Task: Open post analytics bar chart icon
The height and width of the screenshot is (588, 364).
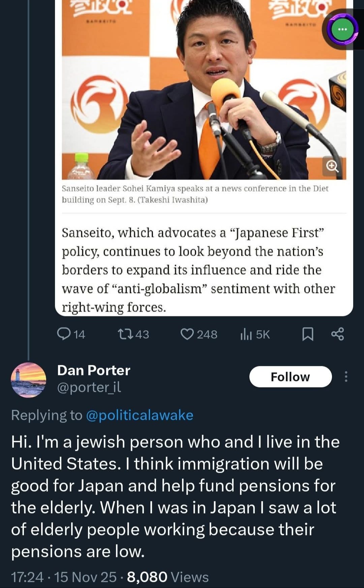Action: coord(246,334)
